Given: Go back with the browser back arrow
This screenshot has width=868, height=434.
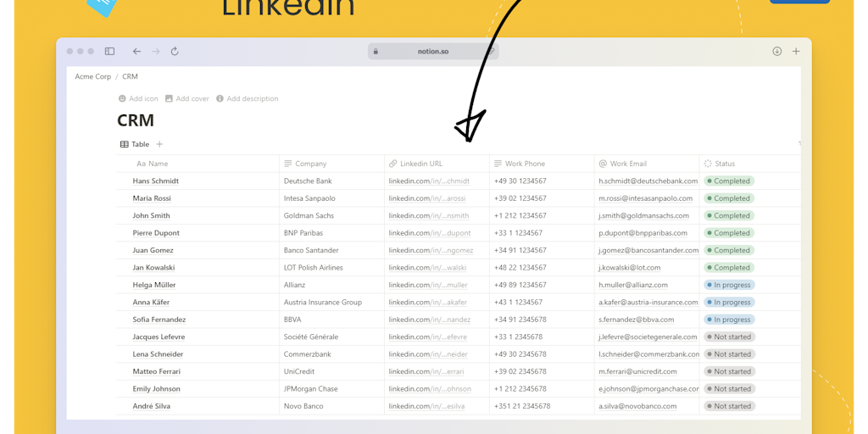Looking at the screenshot, I should tap(136, 52).
